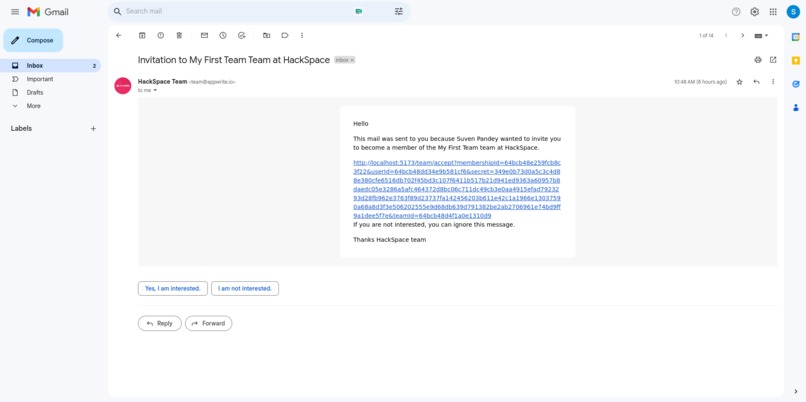This screenshot has height=402, width=806.
Task: Reply using the arrow icon by the star
Action: (756, 82)
